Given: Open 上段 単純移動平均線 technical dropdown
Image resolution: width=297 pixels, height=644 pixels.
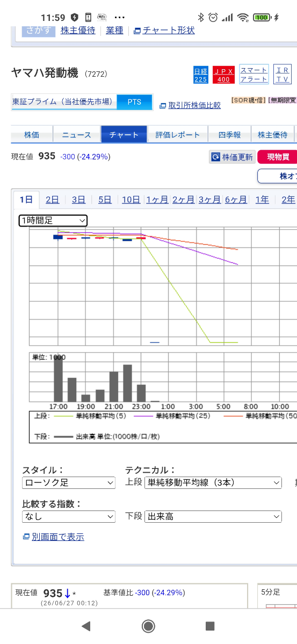Looking at the screenshot, I should pyautogui.click(x=213, y=482).
